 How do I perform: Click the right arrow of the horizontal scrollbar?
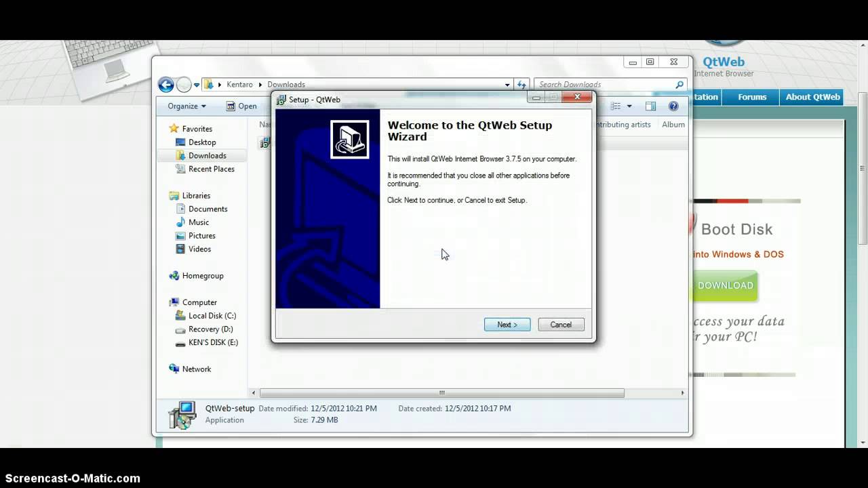coord(682,393)
